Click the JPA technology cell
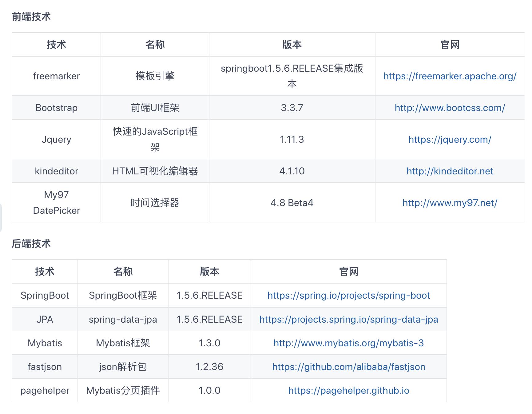This screenshot has height=414, width=532. coord(45,319)
